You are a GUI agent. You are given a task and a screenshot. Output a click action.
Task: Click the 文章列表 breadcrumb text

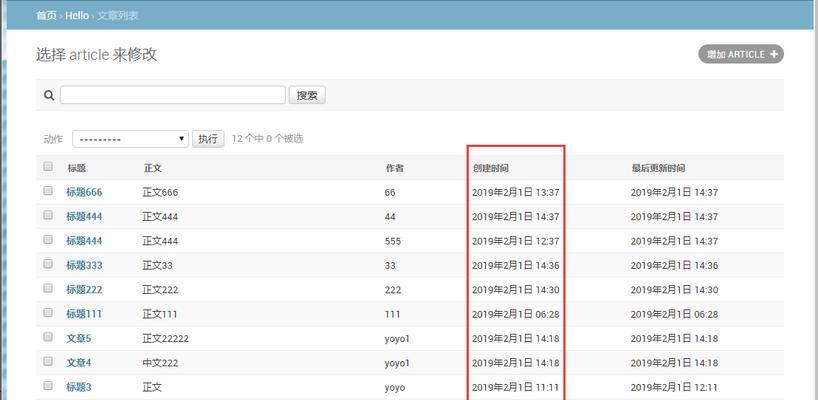tap(118, 16)
